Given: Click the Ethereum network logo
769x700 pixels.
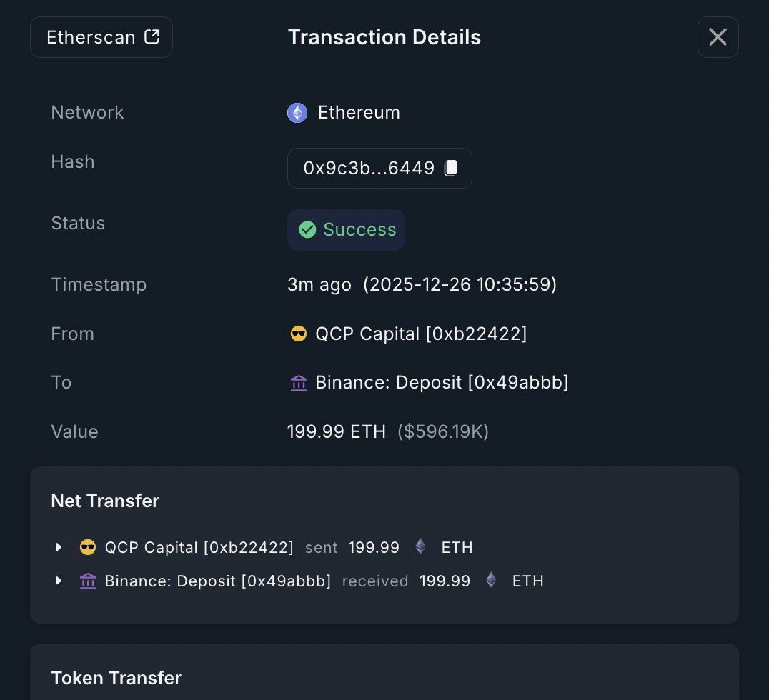Looking at the screenshot, I should click(297, 112).
